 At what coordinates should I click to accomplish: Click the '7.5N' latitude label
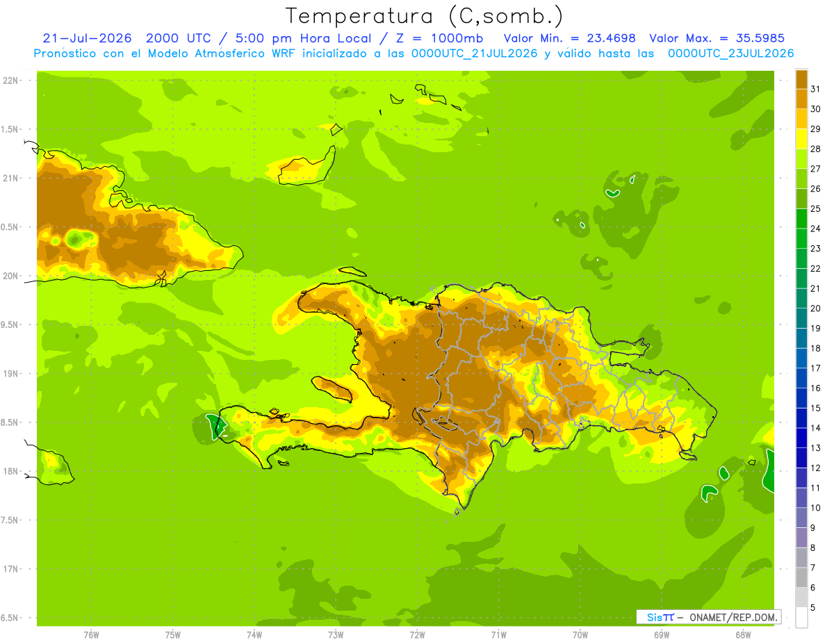pos(10,520)
